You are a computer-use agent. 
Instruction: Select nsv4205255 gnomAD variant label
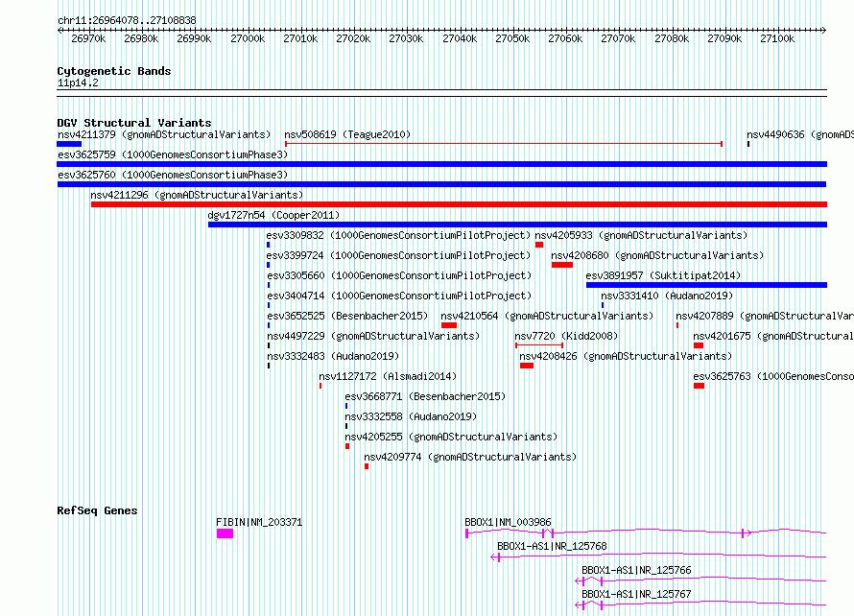[451, 437]
